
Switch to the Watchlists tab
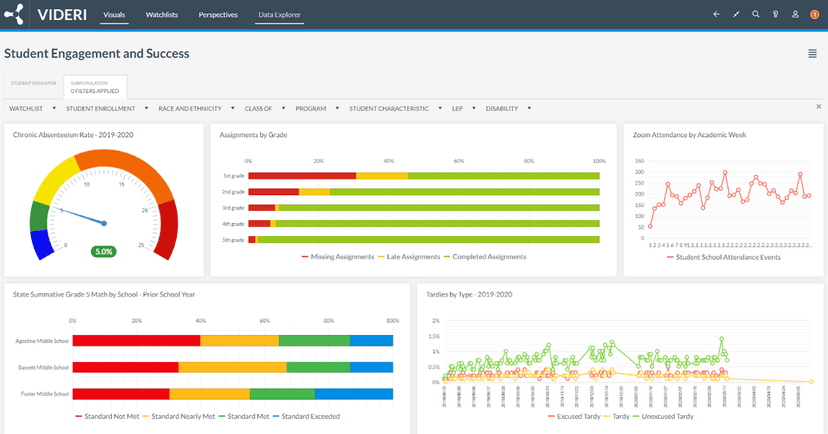(x=161, y=16)
